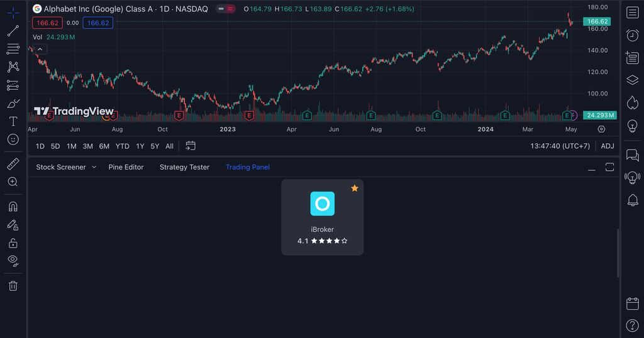Activate the magnet mode tool
Screen dimensions: 644x338
pyautogui.click(x=13, y=206)
